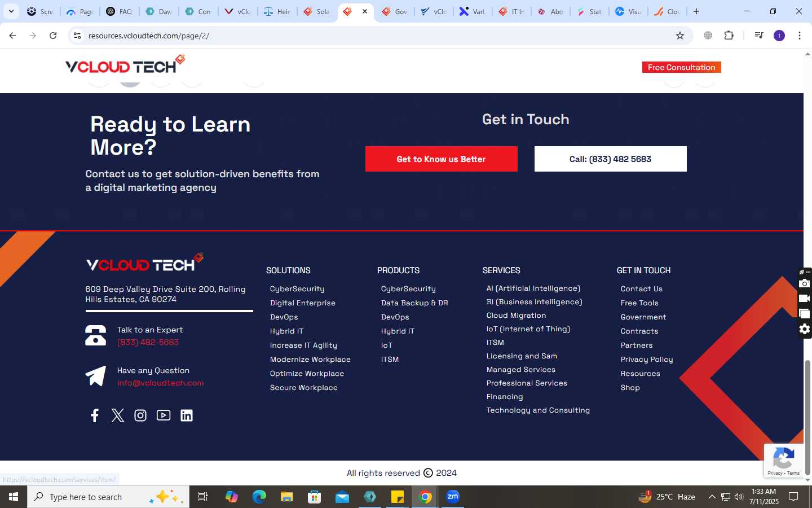
Task: Click the reCAPTCHA badge
Action: (x=784, y=461)
